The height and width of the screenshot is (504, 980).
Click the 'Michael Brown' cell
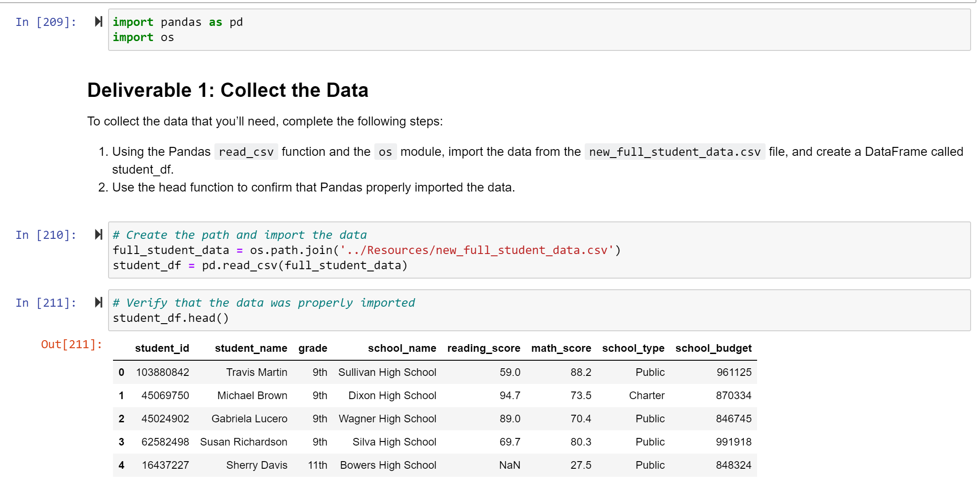click(252, 396)
